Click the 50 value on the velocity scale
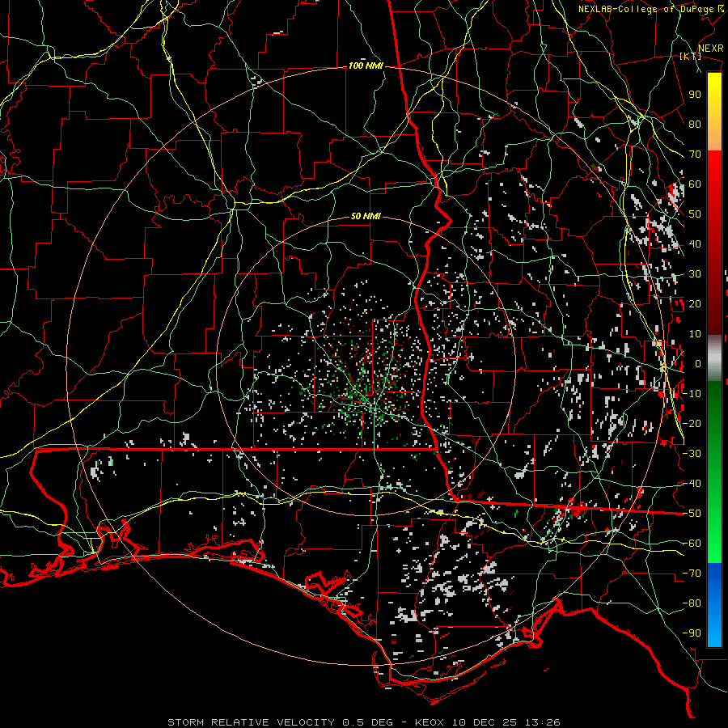The height and width of the screenshot is (728, 728). pyautogui.click(x=695, y=214)
